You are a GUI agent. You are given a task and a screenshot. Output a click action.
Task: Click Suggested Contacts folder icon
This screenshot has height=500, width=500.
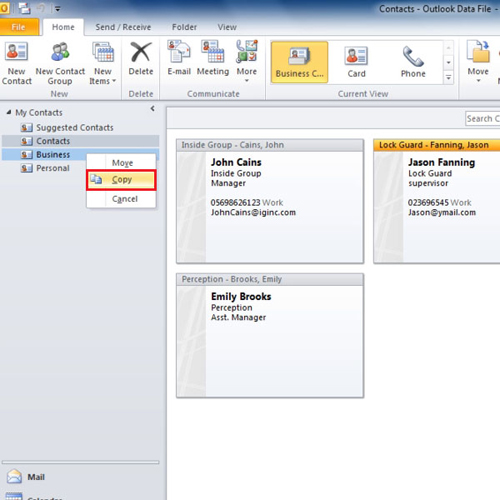pyautogui.click(x=26, y=128)
